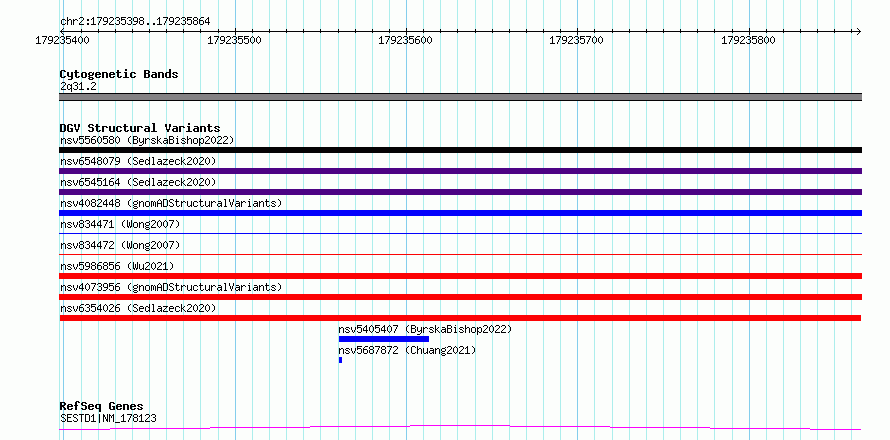Open nsv834471 (Wong2007) variant label
This screenshot has width=890, height=440.
point(120,224)
